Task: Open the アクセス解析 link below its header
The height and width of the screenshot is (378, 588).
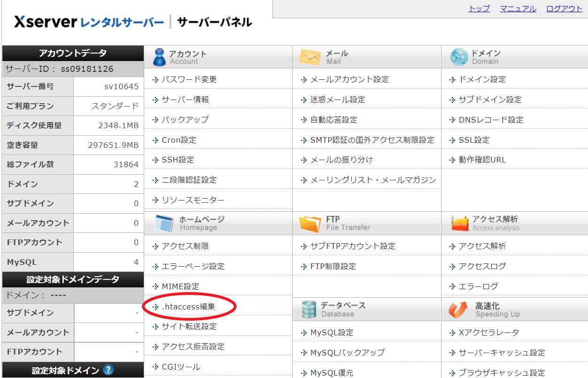Action: [482, 246]
